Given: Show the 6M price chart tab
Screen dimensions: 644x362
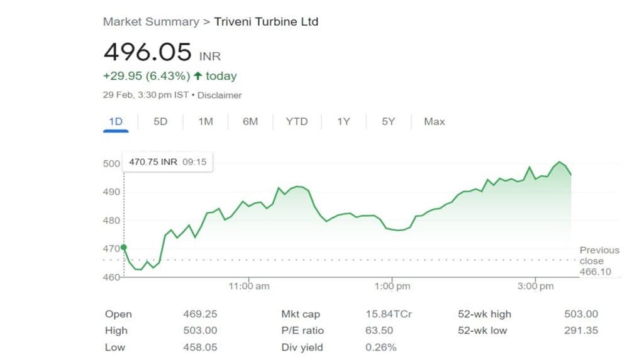Looking at the screenshot, I should point(250,121).
